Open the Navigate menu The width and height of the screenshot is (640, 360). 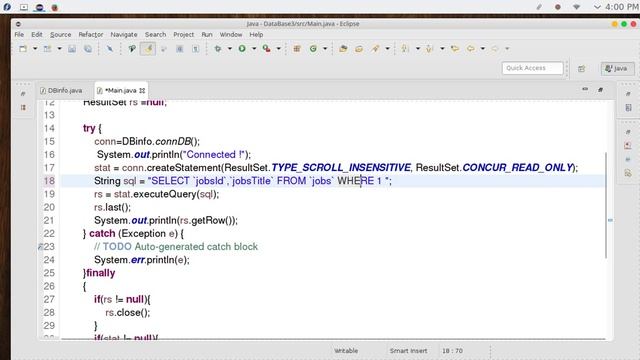coord(124,35)
